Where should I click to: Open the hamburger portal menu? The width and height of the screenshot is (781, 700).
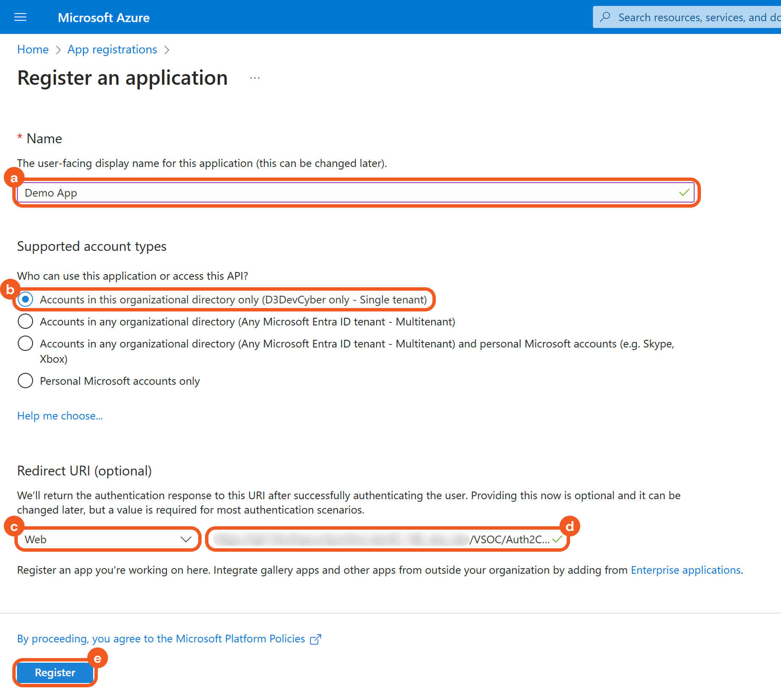pos(20,17)
